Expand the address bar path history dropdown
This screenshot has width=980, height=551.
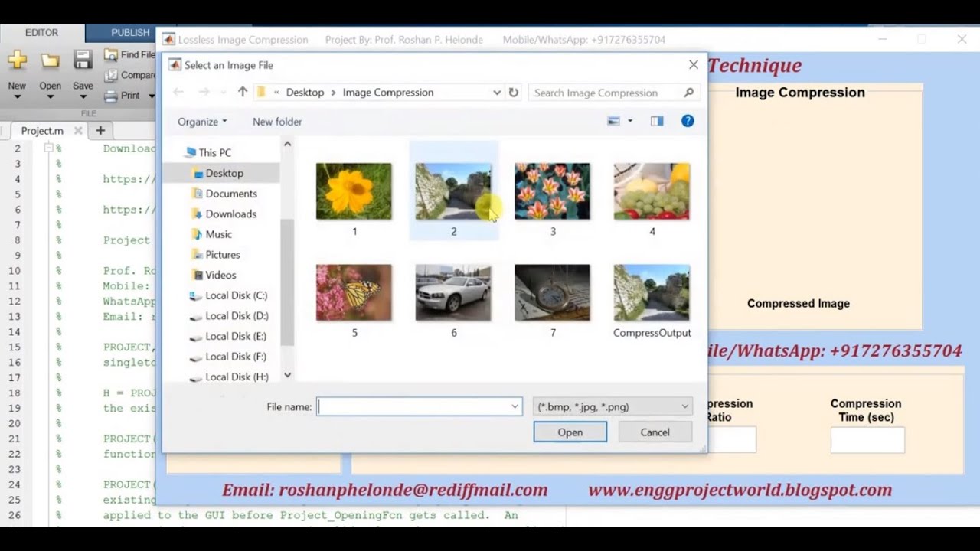(x=497, y=93)
